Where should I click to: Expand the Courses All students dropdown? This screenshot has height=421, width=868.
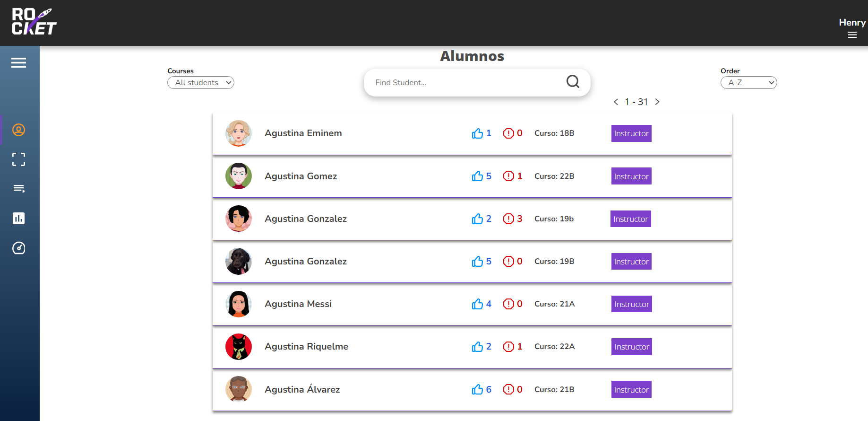[201, 82]
